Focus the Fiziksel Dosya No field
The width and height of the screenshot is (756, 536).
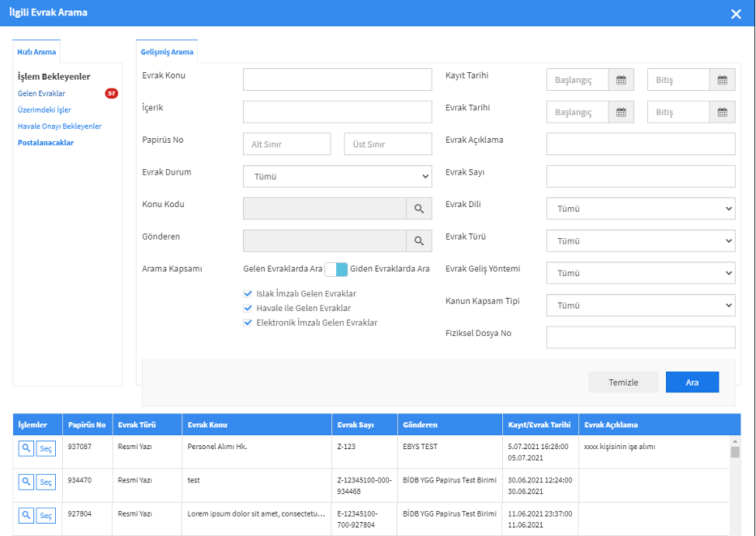[x=641, y=337]
